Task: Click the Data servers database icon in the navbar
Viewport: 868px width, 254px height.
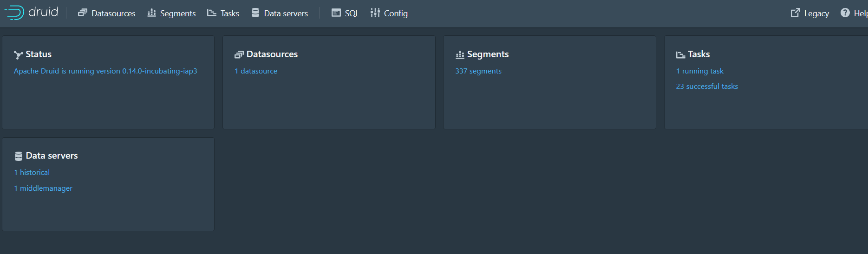Action: pyautogui.click(x=255, y=13)
